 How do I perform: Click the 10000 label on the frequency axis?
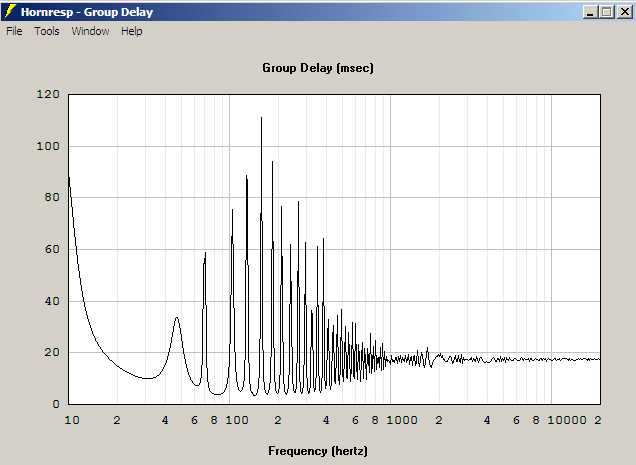[567, 420]
